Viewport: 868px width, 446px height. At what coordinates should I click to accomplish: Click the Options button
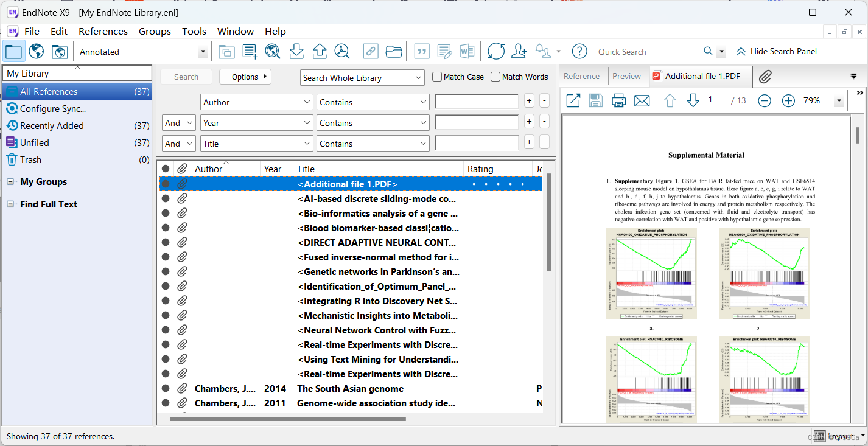click(x=245, y=77)
